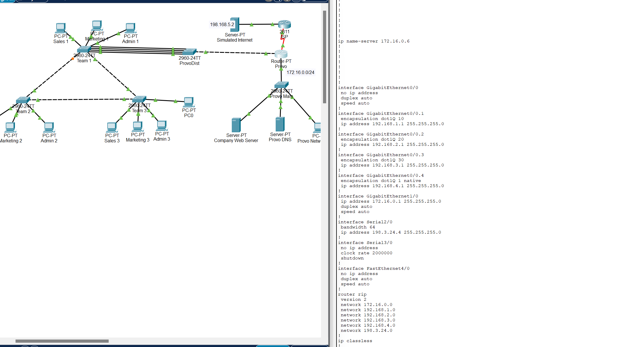Click the 'encapsulation dot1Q 10' line
This screenshot has width=644, height=347.
point(372,119)
